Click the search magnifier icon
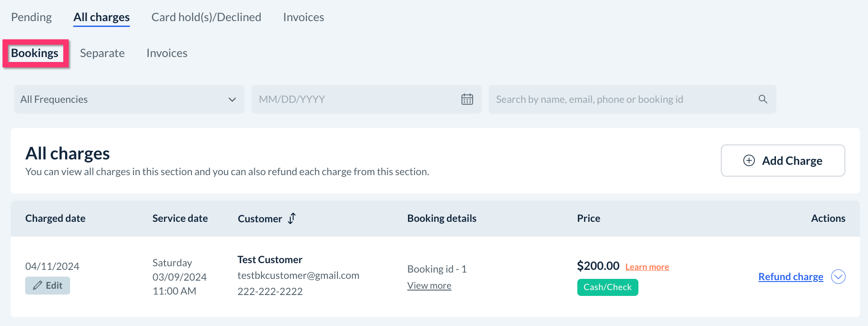Viewport: 868px width, 326px height. 762,99
